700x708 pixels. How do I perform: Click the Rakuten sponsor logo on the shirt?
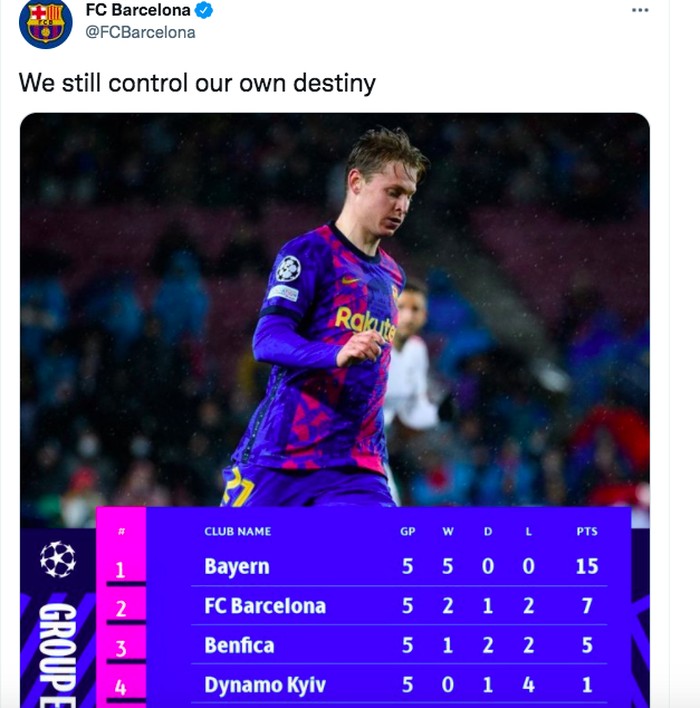tap(366, 322)
